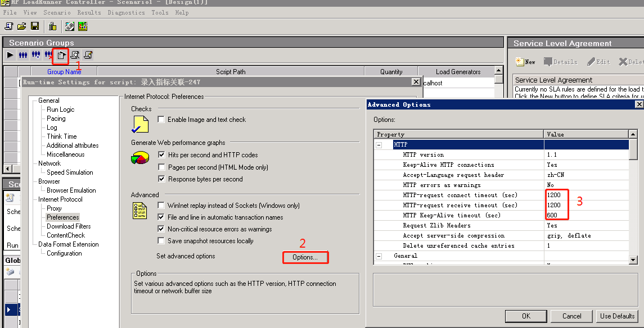
Task: Click New in Service Level Agreement panel
Action: pyautogui.click(x=526, y=62)
